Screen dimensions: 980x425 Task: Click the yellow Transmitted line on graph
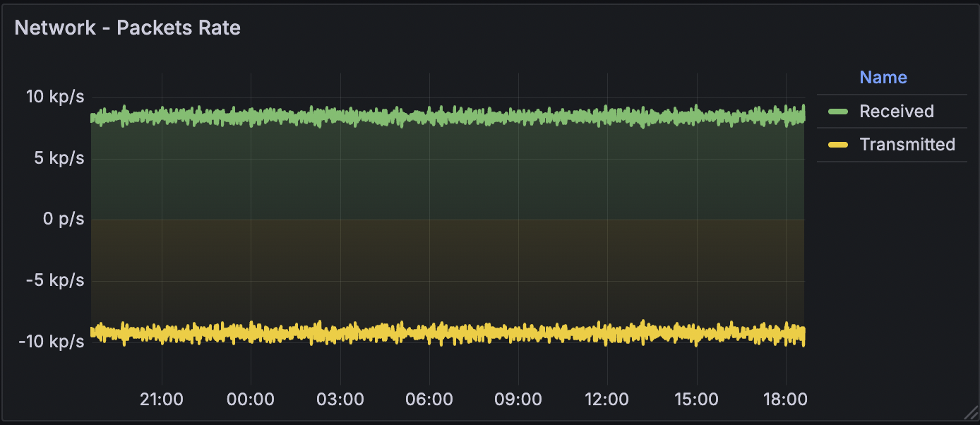pos(448,333)
